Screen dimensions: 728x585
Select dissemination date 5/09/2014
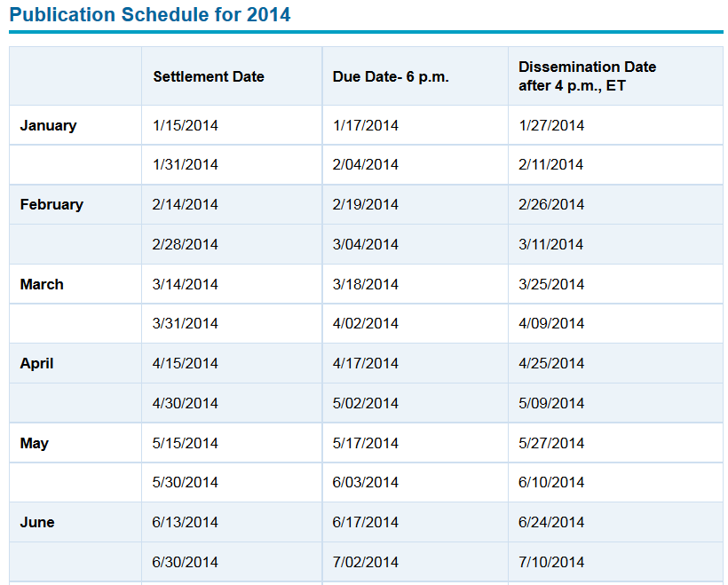551,403
